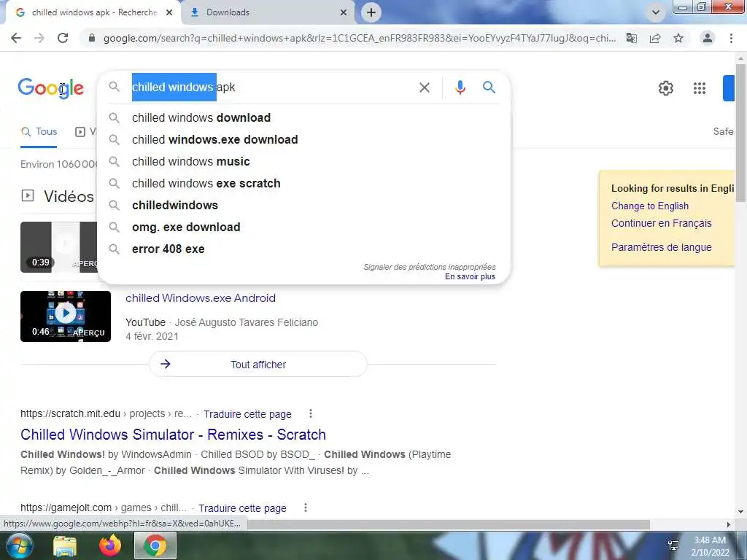Go back with the browser back arrow

point(16,38)
